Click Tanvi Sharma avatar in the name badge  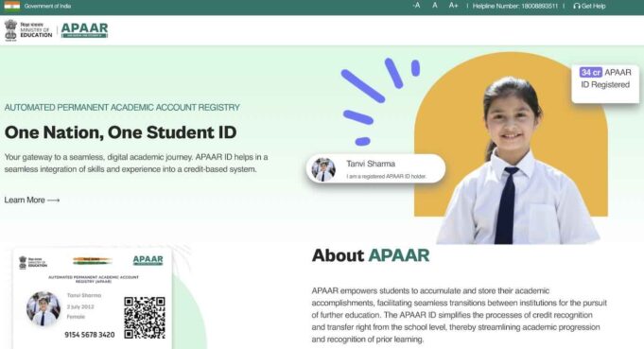coord(323,169)
